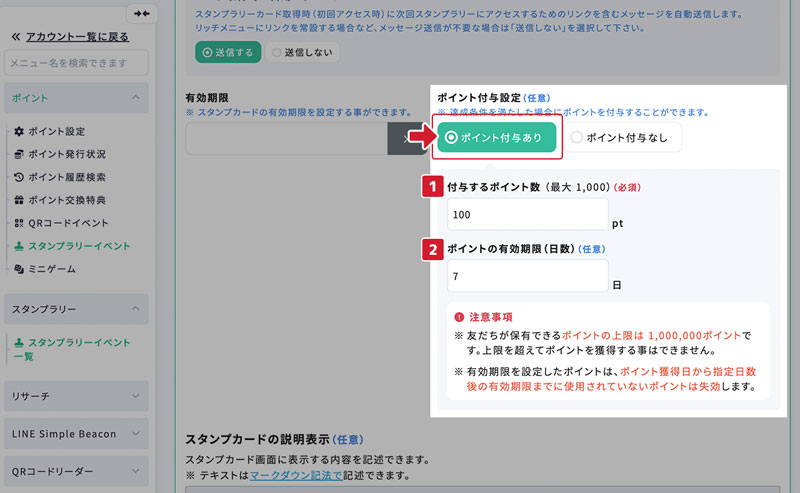
Task: Click the ポイント発行状況 coins icon
Action: [19, 154]
